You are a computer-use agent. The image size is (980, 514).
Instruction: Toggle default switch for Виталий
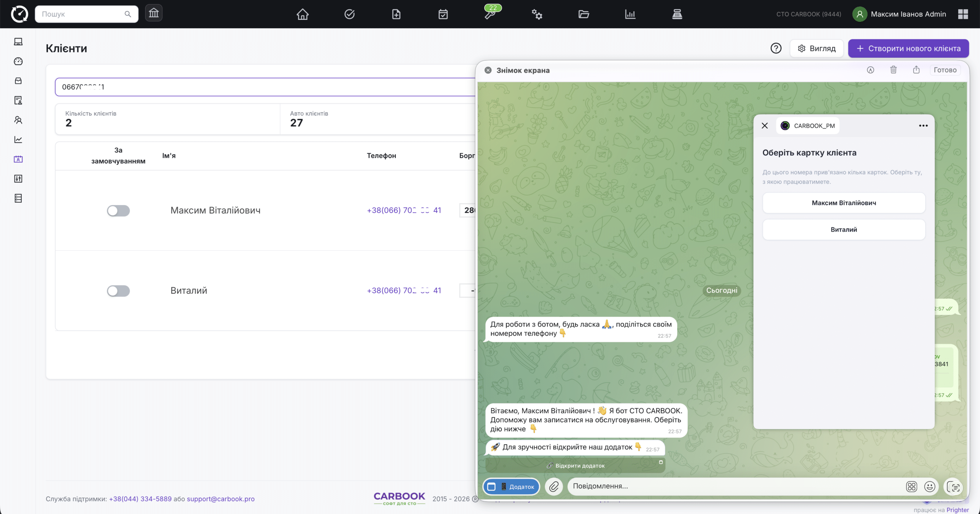[118, 291]
